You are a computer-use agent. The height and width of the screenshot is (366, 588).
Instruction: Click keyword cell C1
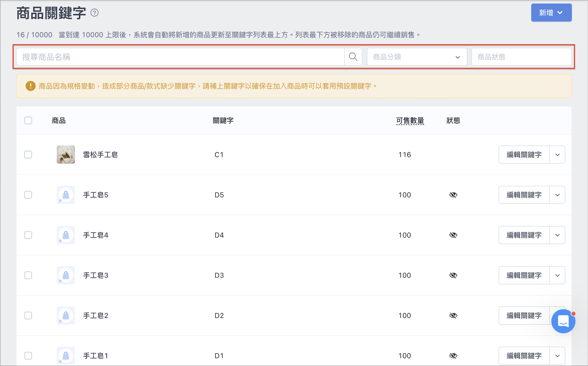[219, 155]
